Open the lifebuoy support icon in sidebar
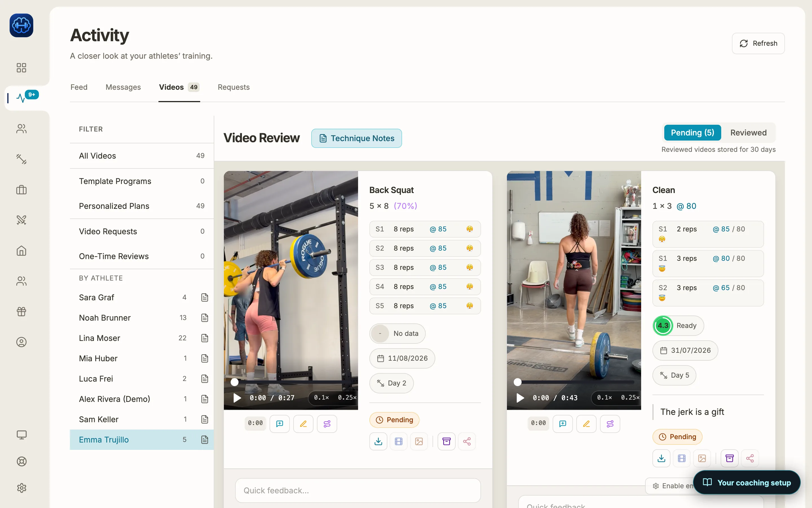The image size is (812, 508). pyautogui.click(x=21, y=461)
